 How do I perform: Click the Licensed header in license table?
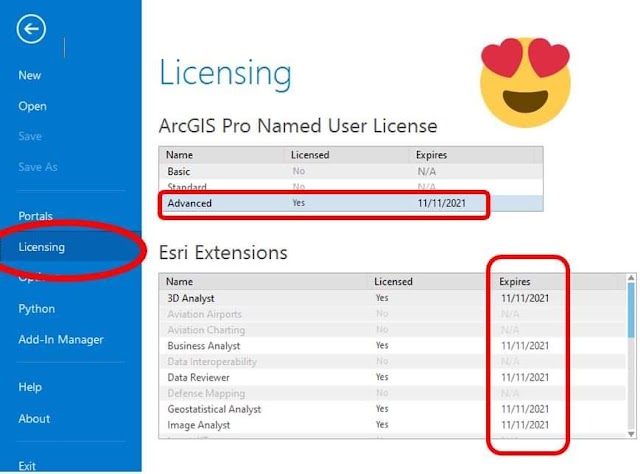(310, 155)
